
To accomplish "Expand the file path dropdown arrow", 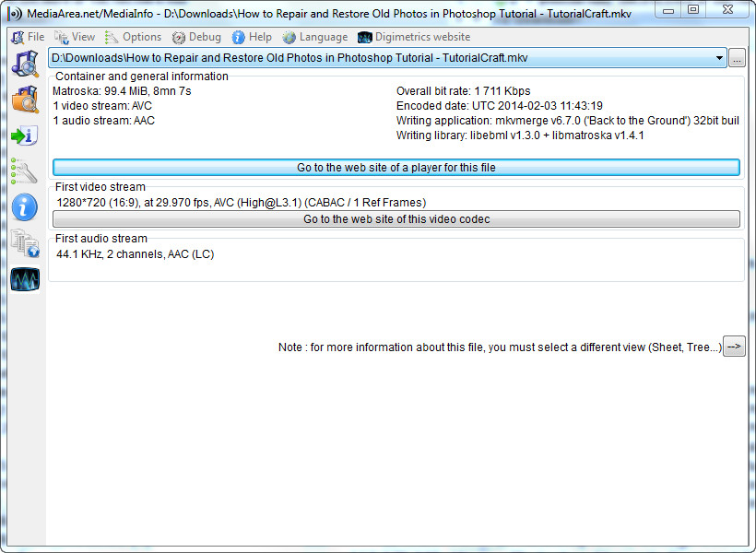I will [719, 58].
